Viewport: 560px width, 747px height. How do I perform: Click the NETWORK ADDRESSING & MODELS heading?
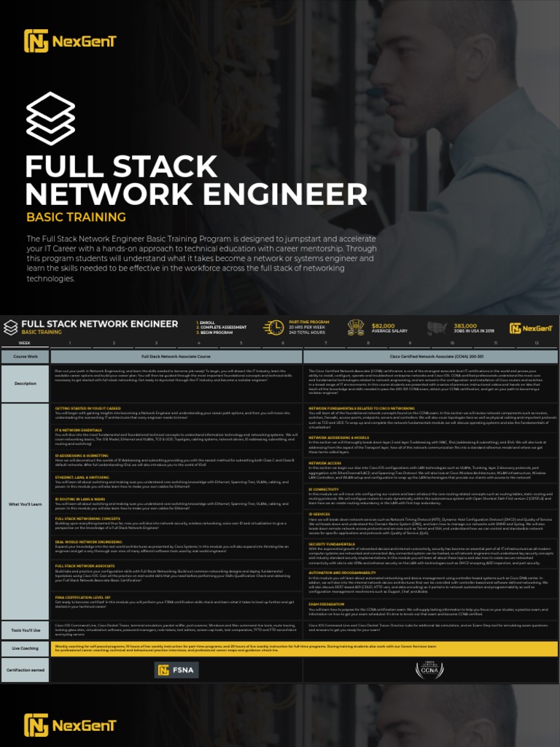tap(338, 438)
